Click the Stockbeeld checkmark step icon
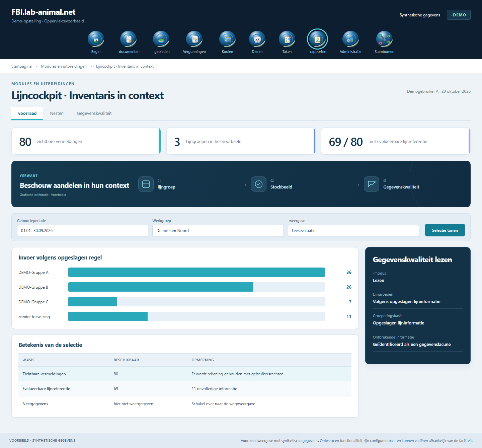 point(259,184)
